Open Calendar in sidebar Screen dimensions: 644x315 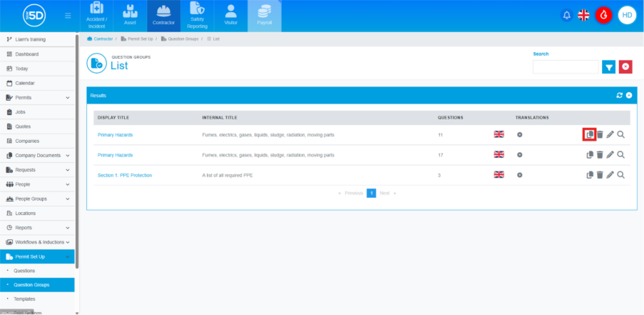click(x=37, y=83)
